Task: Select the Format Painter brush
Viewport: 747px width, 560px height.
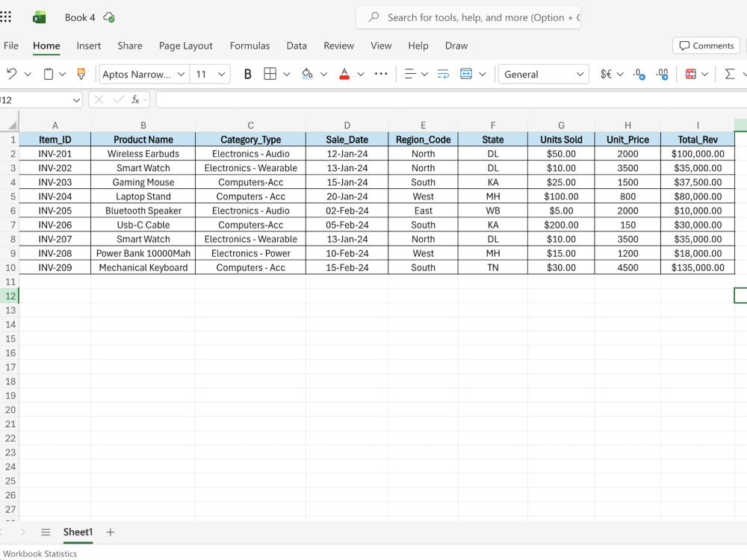Action: click(81, 74)
